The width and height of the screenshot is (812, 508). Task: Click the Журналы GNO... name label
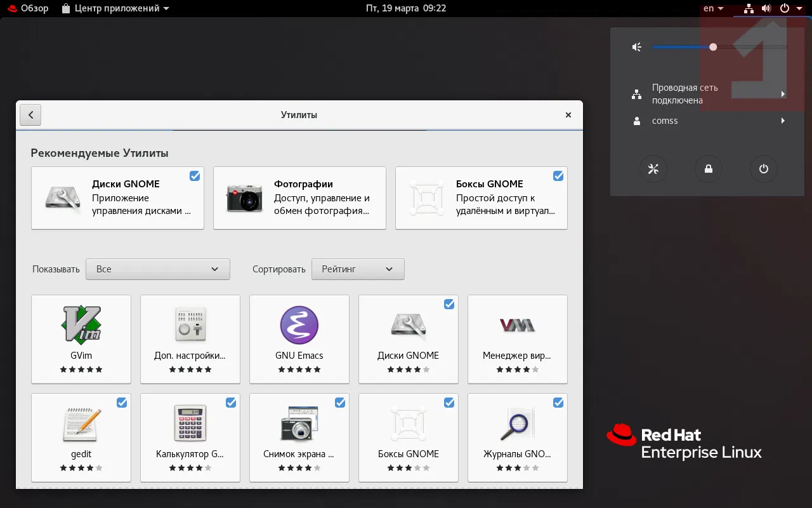click(x=518, y=454)
